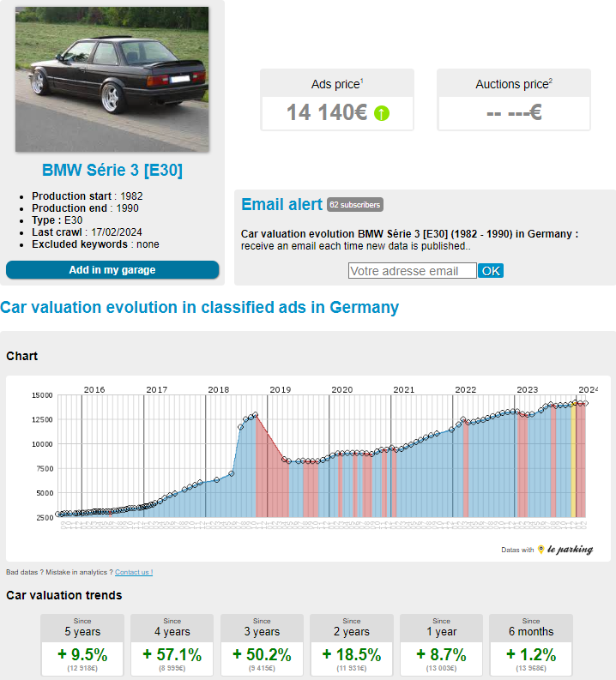Select the Since 1 year trend card
616x680 pixels.
pyautogui.click(x=441, y=645)
